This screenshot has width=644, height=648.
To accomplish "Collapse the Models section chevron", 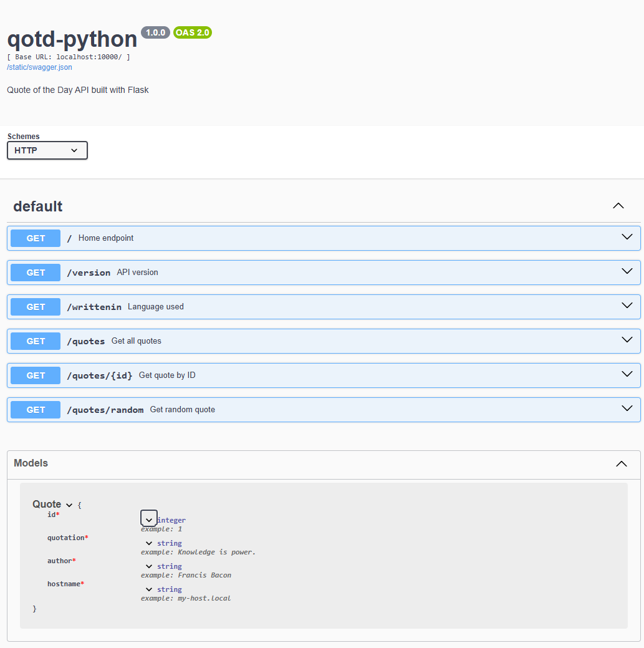I will point(621,463).
